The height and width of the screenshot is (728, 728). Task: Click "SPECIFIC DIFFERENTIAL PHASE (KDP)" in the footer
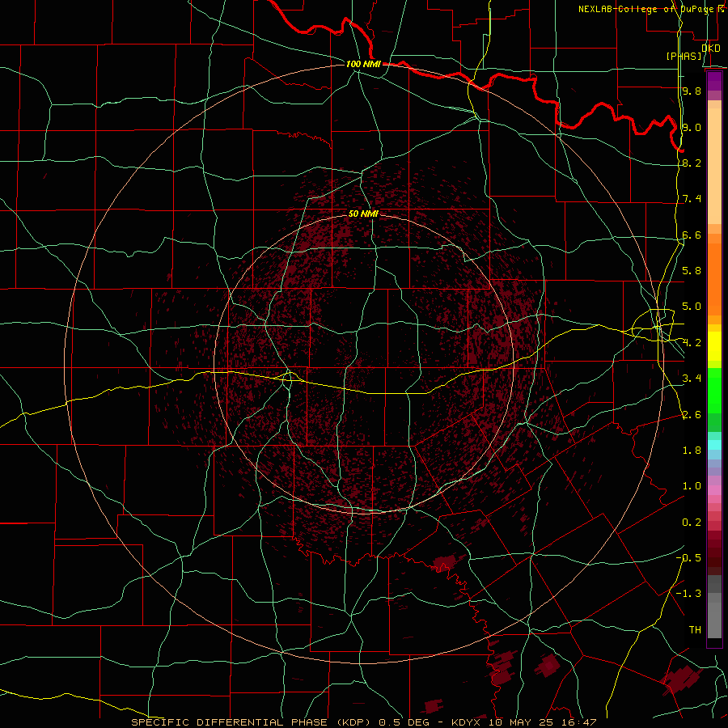253,722
